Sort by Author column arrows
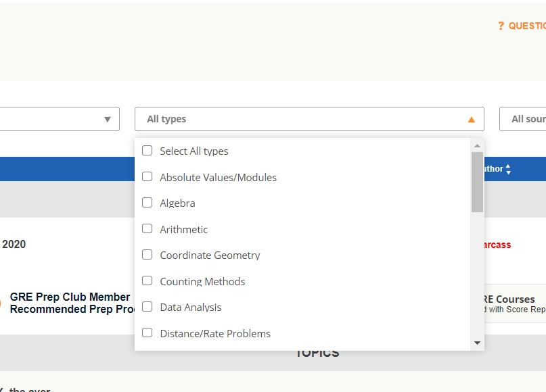546x392 pixels. coord(508,169)
